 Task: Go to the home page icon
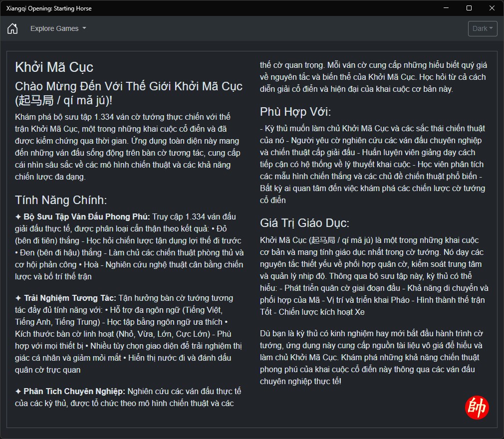tap(12, 28)
